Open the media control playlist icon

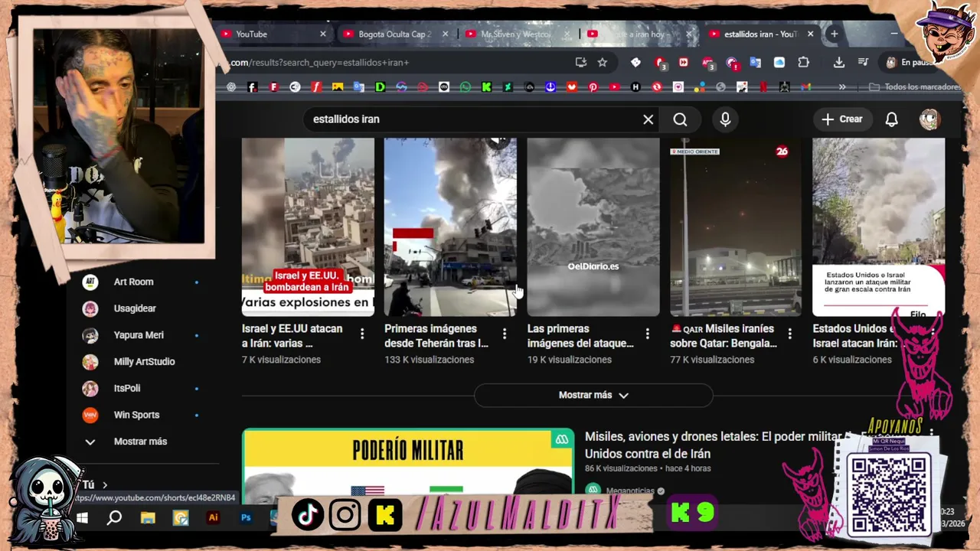pos(863,63)
